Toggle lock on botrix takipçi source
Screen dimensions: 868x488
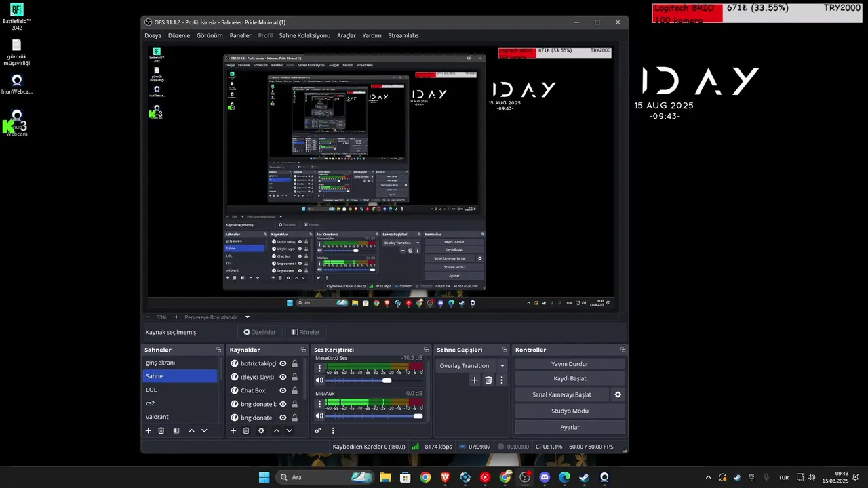(x=294, y=363)
